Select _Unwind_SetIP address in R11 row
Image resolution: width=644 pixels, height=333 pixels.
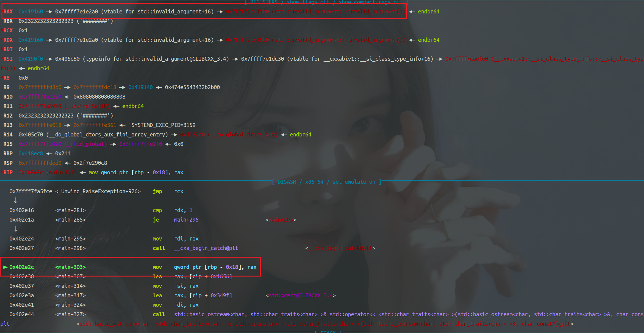coord(64,106)
